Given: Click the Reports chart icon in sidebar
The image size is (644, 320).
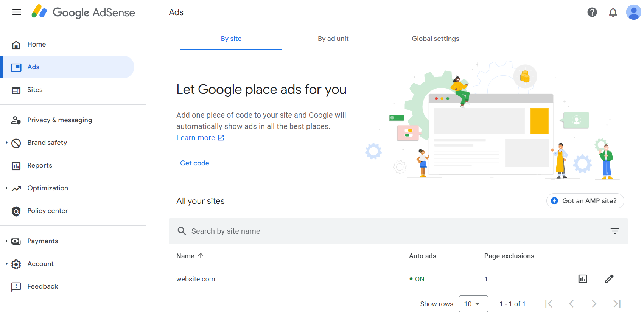Looking at the screenshot, I should pos(16,166).
